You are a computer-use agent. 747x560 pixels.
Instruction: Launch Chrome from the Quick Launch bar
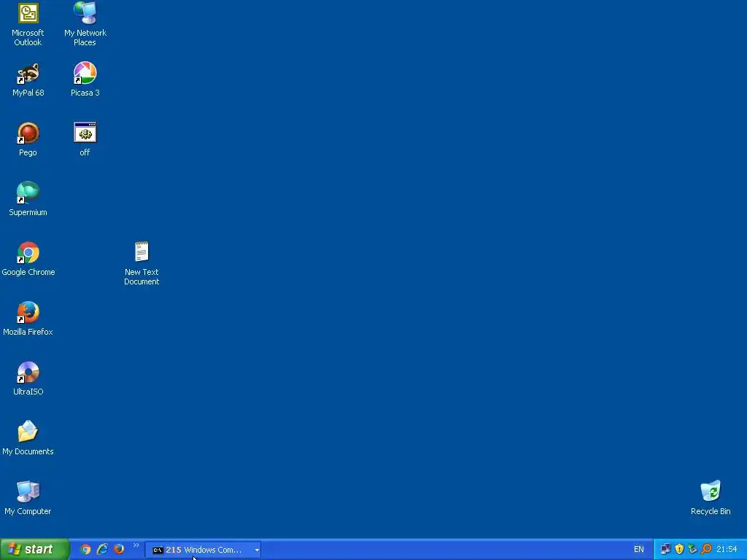[x=85, y=550]
